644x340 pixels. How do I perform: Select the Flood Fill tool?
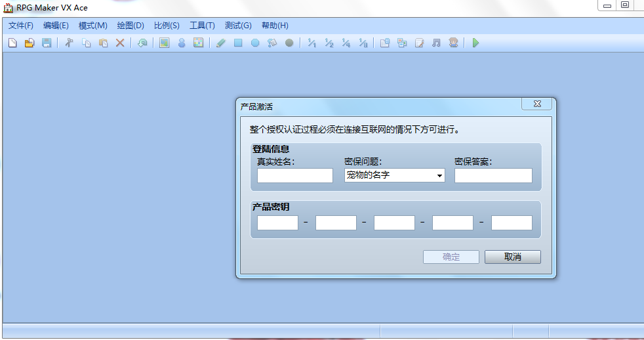click(x=272, y=43)
